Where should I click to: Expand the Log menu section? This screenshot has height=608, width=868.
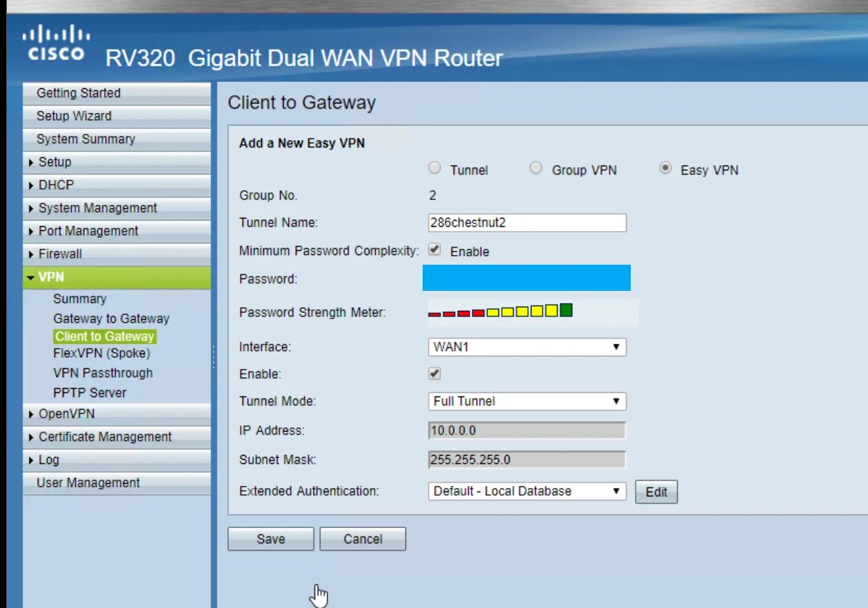[x=117, y=460]
